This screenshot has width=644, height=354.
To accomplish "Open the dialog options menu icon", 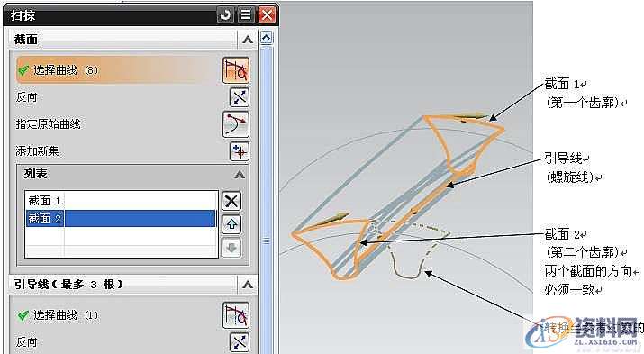I will 246,15.
